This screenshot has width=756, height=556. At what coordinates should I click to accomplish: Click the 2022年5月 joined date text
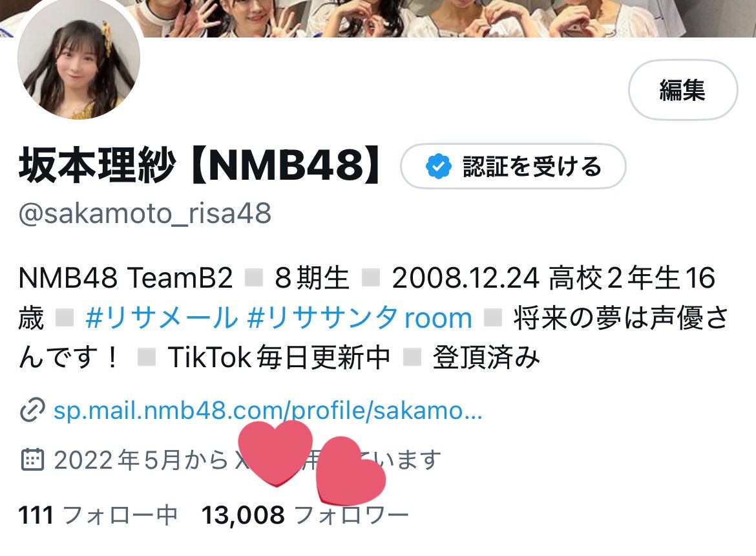pyautogui.click(x=114, y=460)
